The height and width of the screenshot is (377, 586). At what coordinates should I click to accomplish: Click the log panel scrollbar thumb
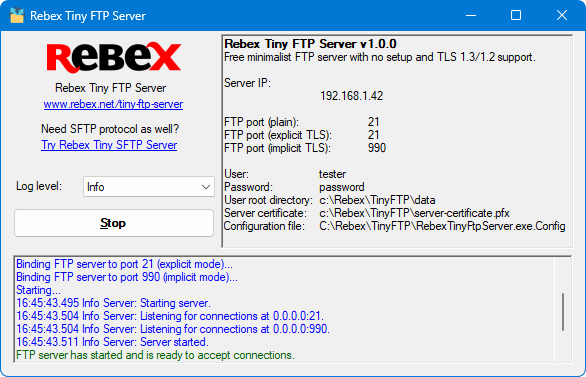click(563, 312)
